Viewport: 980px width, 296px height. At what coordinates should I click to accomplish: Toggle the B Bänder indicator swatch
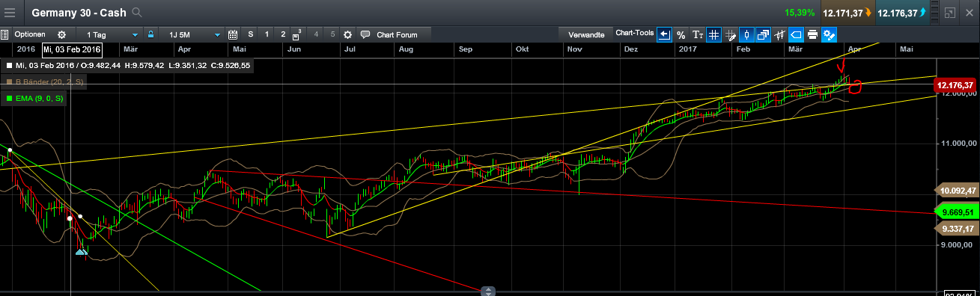coord(8,81)
